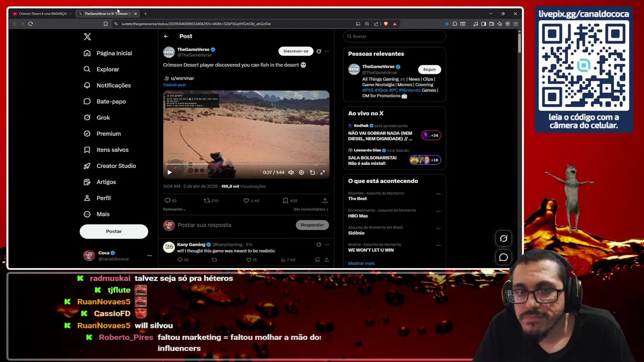Open more options on Kany Gaming reply
The width and height of the screenshot is (644, 362).
[327, 245]
